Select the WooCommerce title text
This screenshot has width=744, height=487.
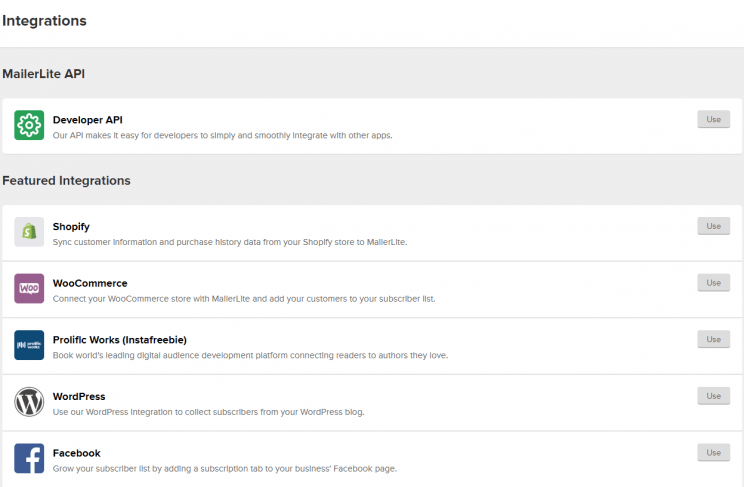[90, 283]
